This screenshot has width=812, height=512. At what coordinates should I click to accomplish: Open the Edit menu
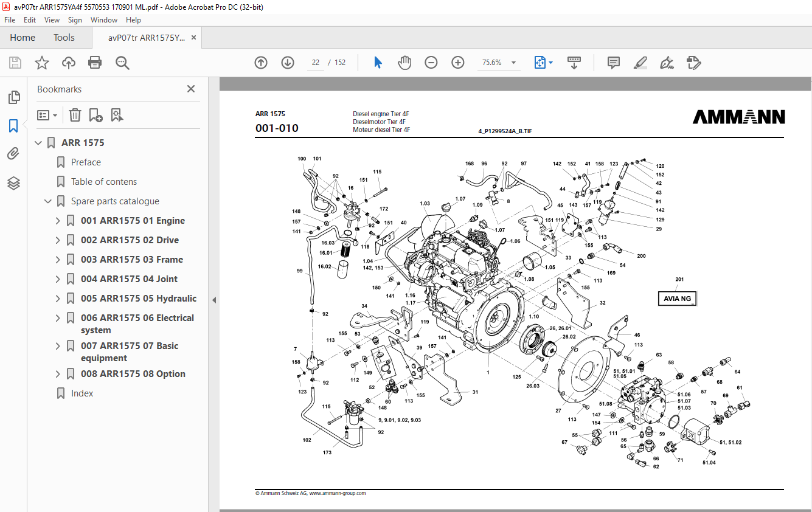coord(30,20)
